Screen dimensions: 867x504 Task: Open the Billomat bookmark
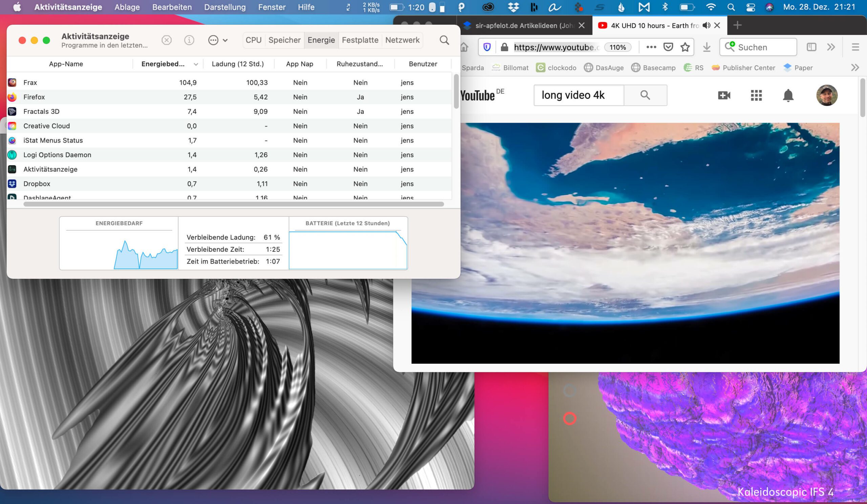tap(510, 68)
